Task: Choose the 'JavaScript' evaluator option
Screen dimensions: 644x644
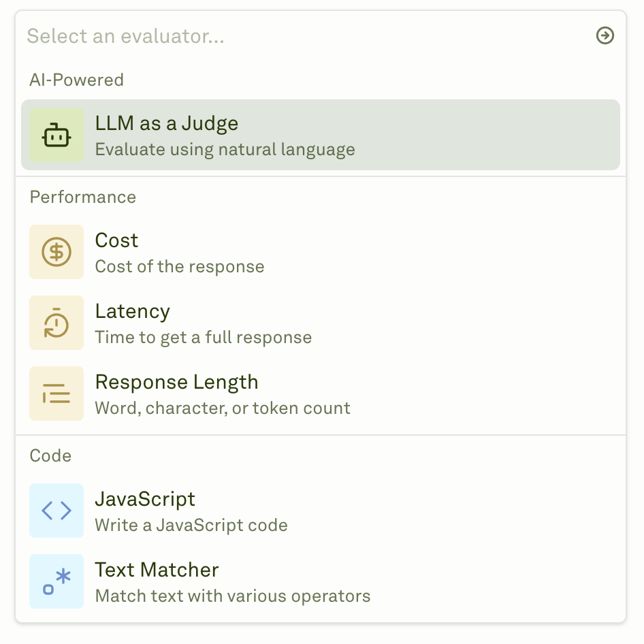Action: [321, 511]
